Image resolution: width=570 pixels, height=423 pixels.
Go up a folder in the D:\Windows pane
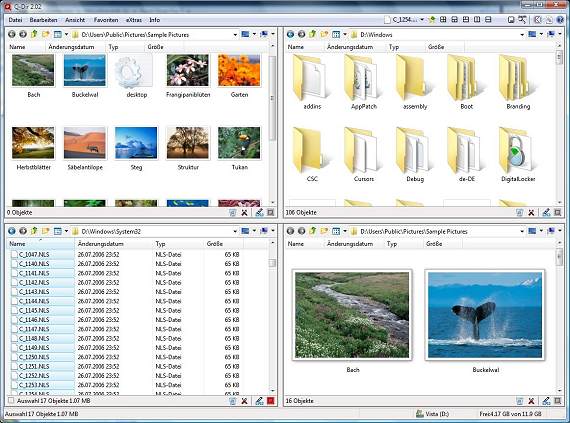(x=313, y=35)
